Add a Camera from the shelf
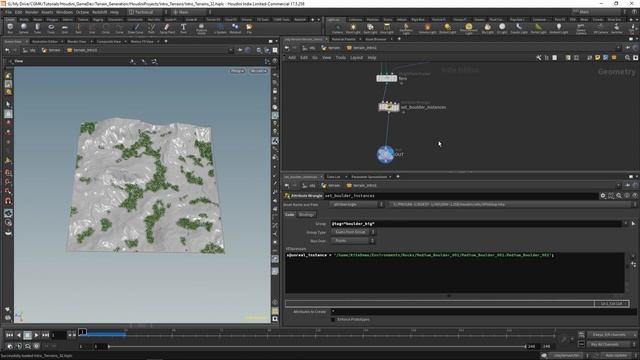 tap(337, 28)
